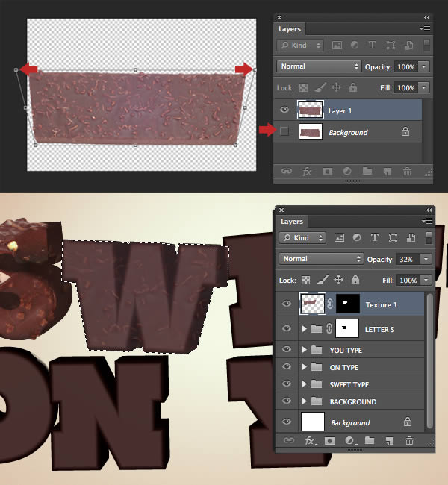Toggle layer filtering switch in lower Layers panel

pyautogui.click(x=429, y=237)
